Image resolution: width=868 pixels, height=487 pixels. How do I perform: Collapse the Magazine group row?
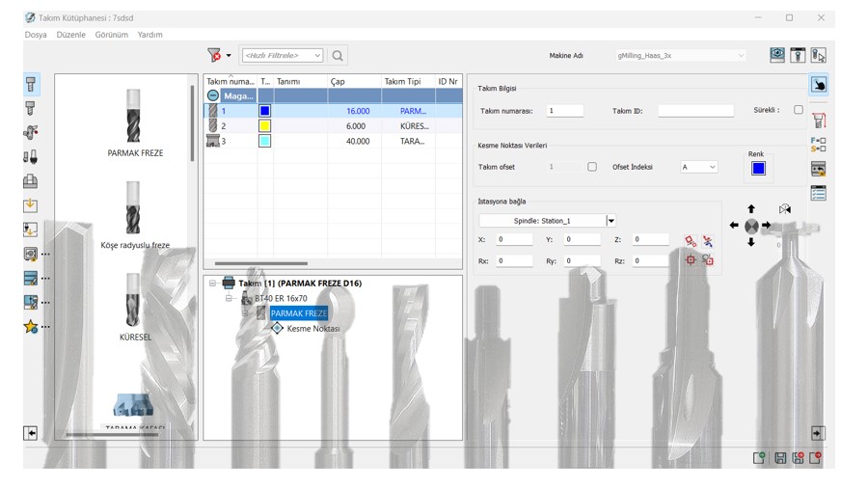(x=212, y=95)
